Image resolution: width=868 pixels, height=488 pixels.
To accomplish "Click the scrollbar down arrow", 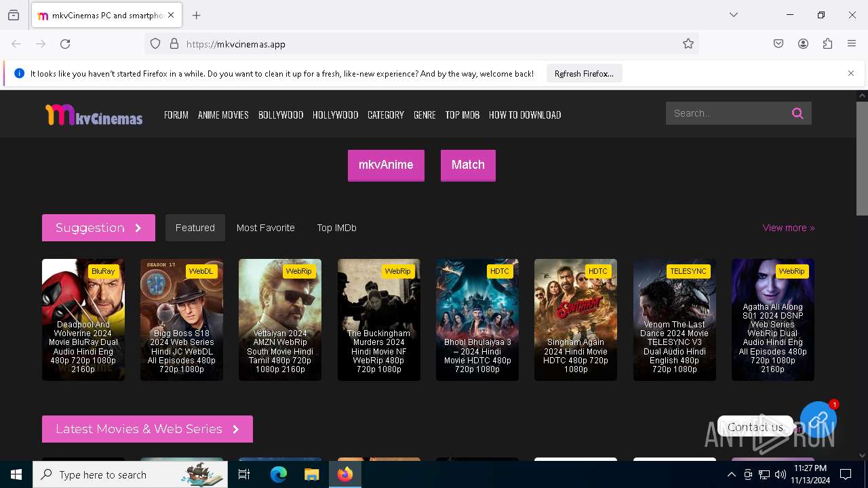I will pyautogui.click(x=862, y=455).
